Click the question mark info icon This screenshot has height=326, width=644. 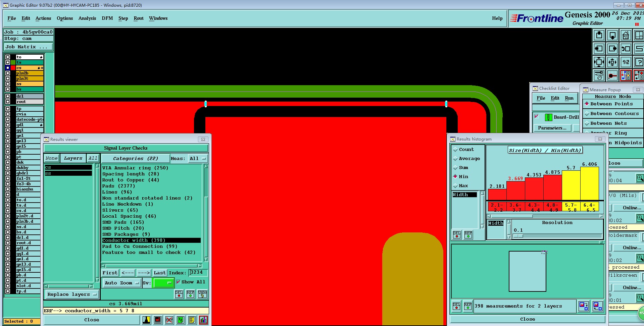[x=639, y=62]
